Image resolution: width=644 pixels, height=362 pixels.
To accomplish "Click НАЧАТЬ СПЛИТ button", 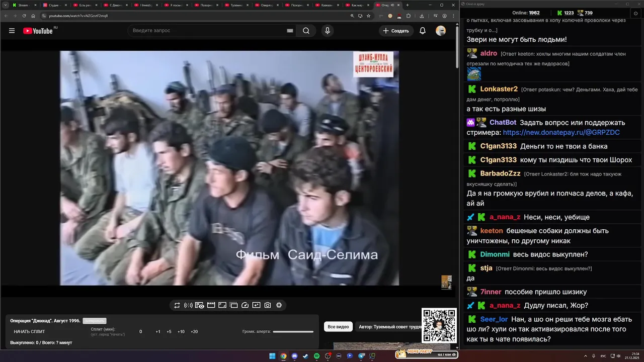I will 29,331.
